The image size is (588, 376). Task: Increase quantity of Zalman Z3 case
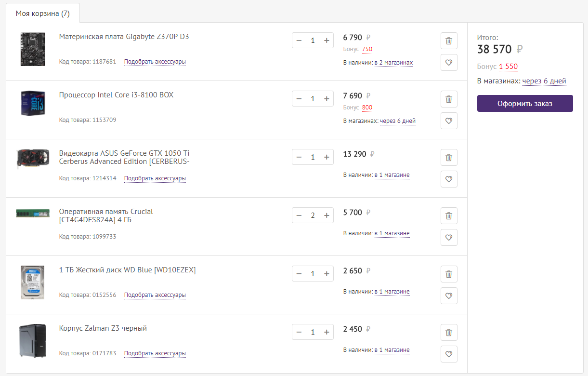point(327,332)
